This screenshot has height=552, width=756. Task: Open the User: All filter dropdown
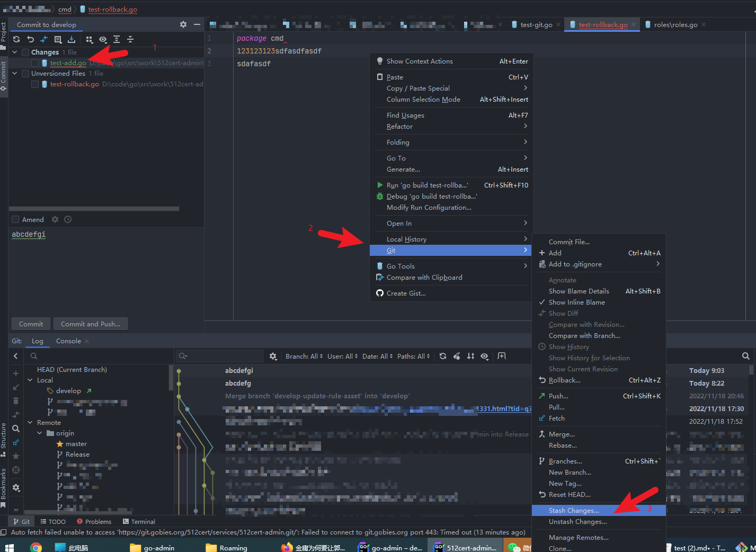(342, 357)
